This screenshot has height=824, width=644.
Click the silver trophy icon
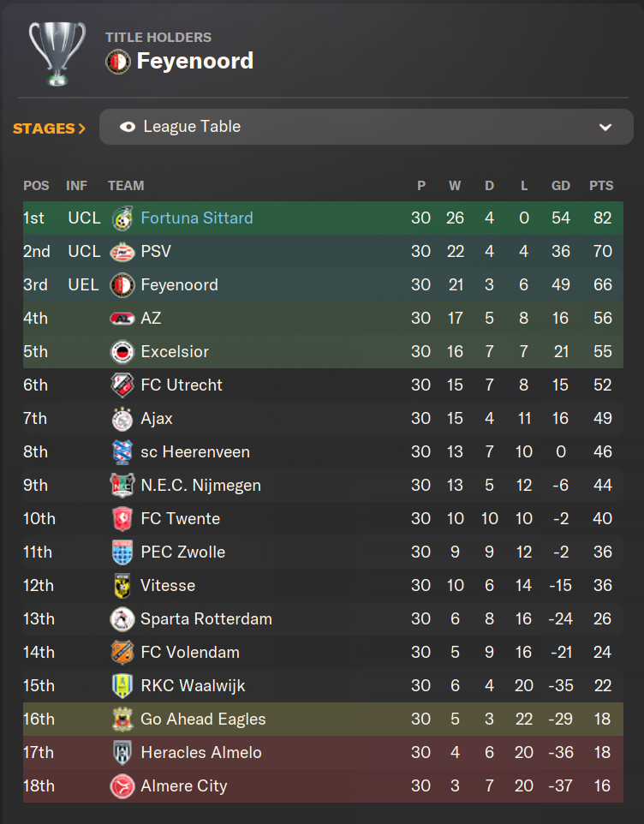(x=57, y=53)
